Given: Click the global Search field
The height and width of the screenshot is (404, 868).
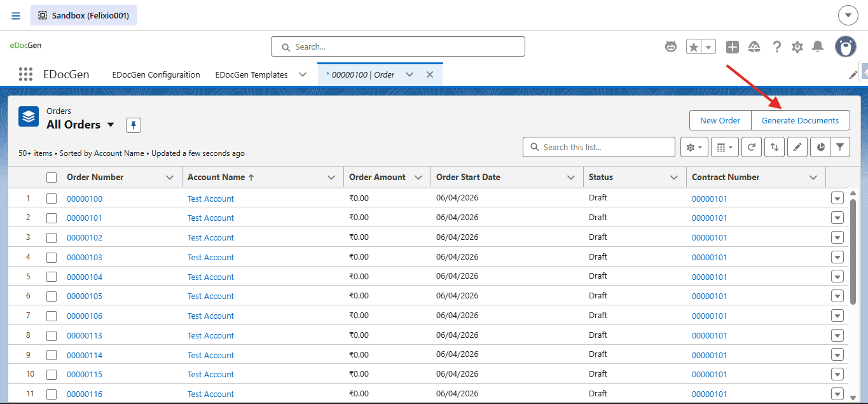Looking at the screenshot, I should pyautogui.click(x=398, y=46).
